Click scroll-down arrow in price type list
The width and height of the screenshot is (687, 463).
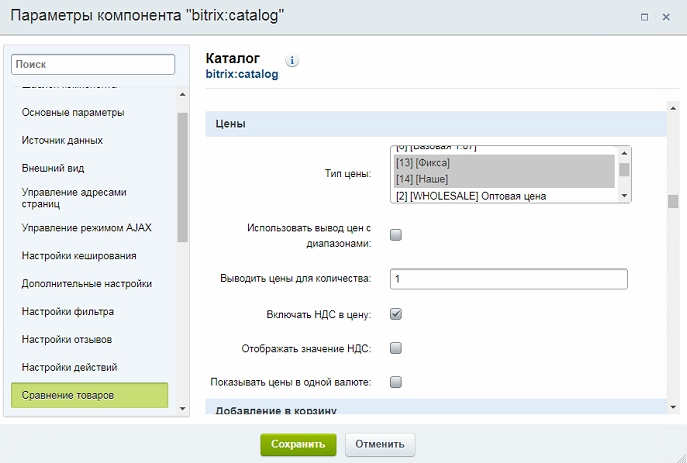[x=624, y=196]
